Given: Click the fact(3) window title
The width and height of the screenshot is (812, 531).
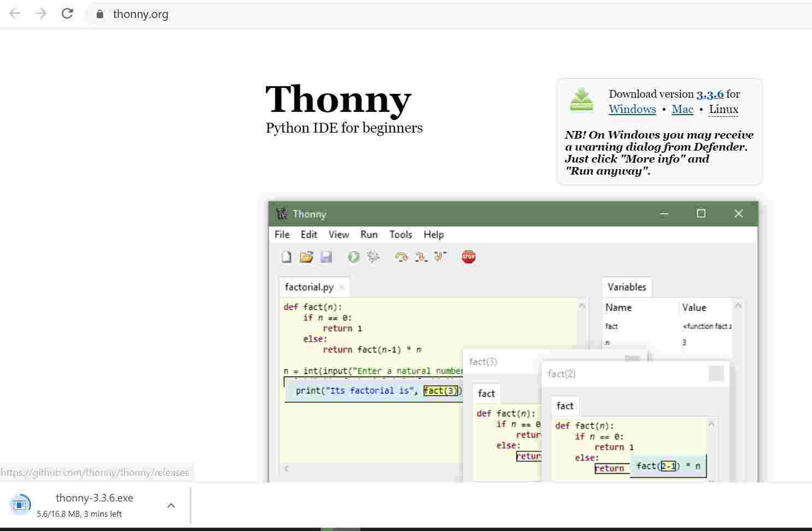Looking at the screenshot, I should point(483,361).
